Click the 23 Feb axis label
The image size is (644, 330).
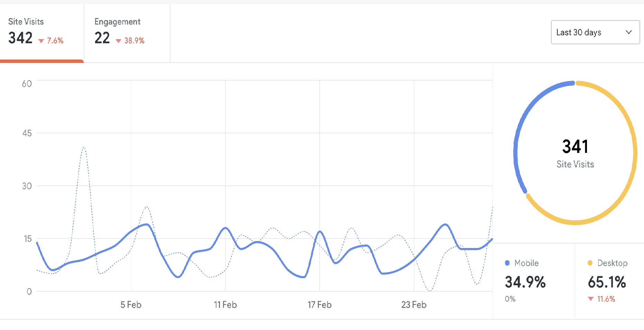414,305
